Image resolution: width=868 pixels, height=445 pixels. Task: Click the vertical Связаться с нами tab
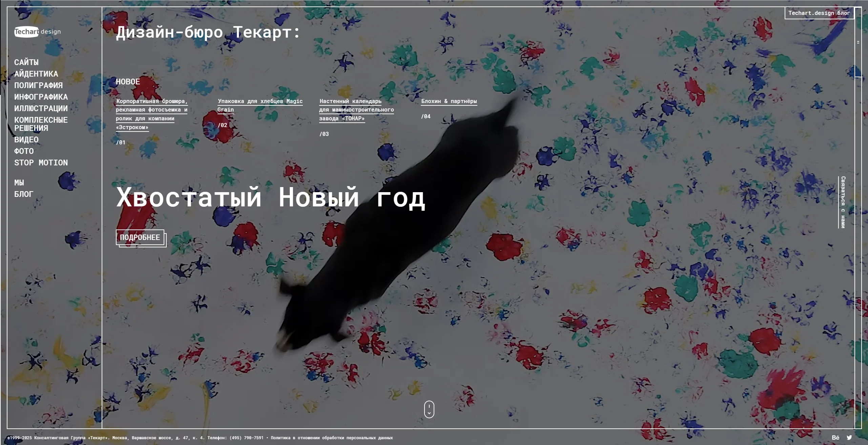click(843, 202)
